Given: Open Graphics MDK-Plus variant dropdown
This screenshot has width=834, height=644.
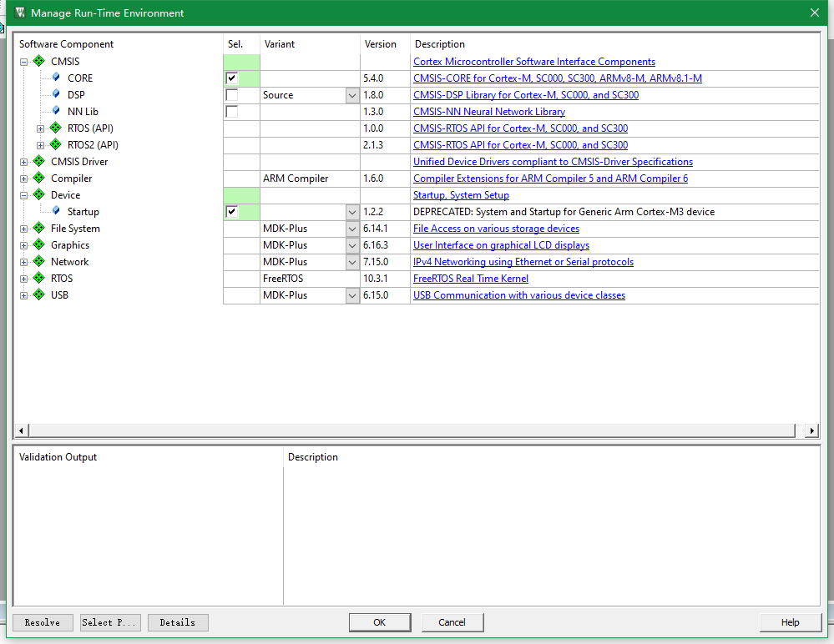Looking at the screenshot, I should click(x=352, y=245).
